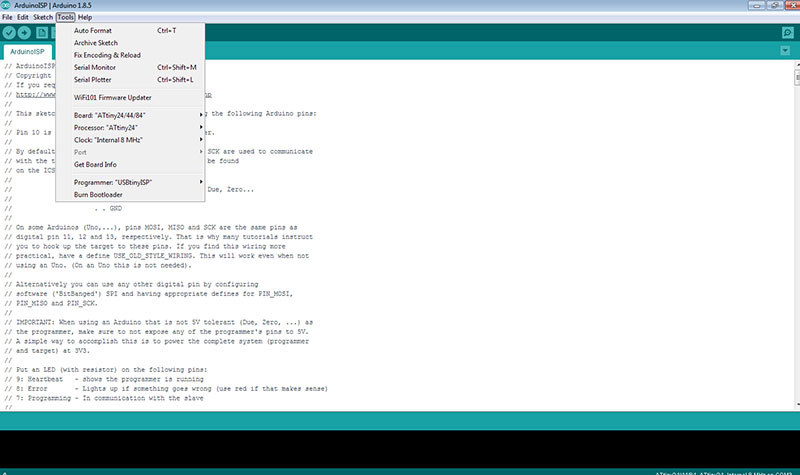Expand the Processor "ATtiny24" submenu

coord(130,128)
